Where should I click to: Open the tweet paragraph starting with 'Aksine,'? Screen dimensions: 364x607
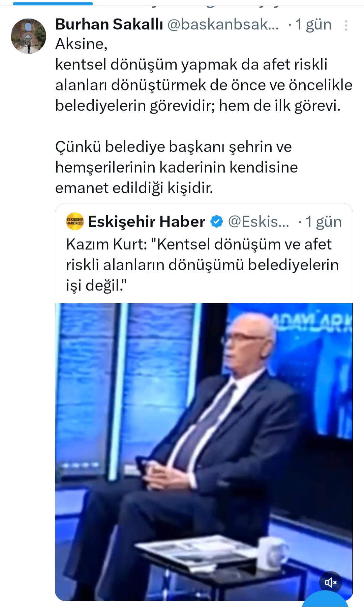(204, 75)
